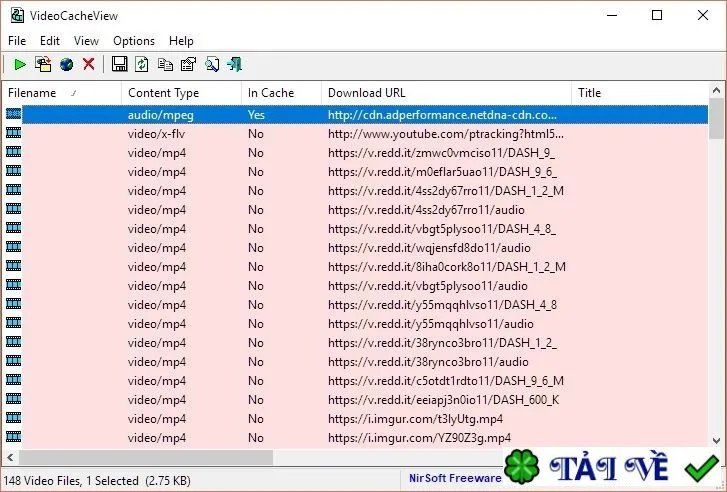This screenshot has height=492, width=727.
Task: Click the Copy Selected Files To toolbar icon
Action: pos(43,64)
